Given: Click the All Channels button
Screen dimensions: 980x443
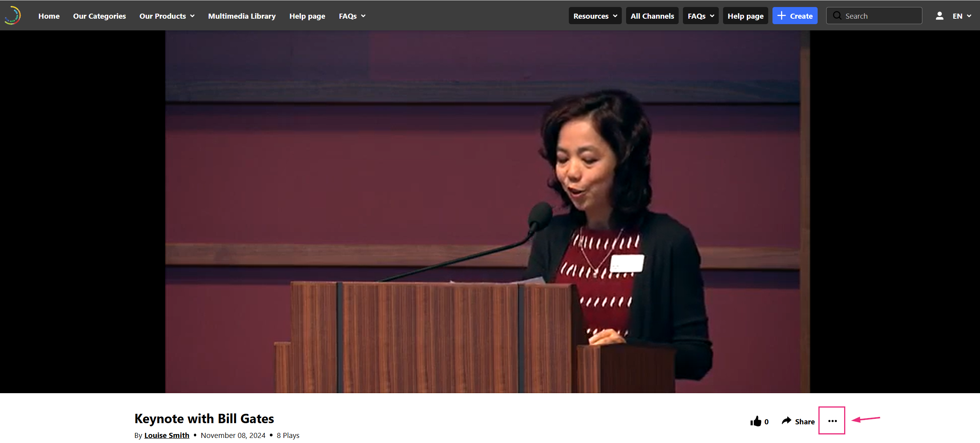Looking at the screenshot, I should 652,16.
